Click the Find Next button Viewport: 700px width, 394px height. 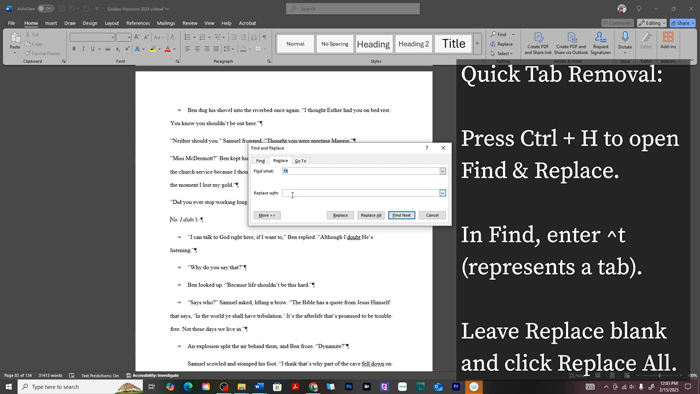click(x=401, y=215)
